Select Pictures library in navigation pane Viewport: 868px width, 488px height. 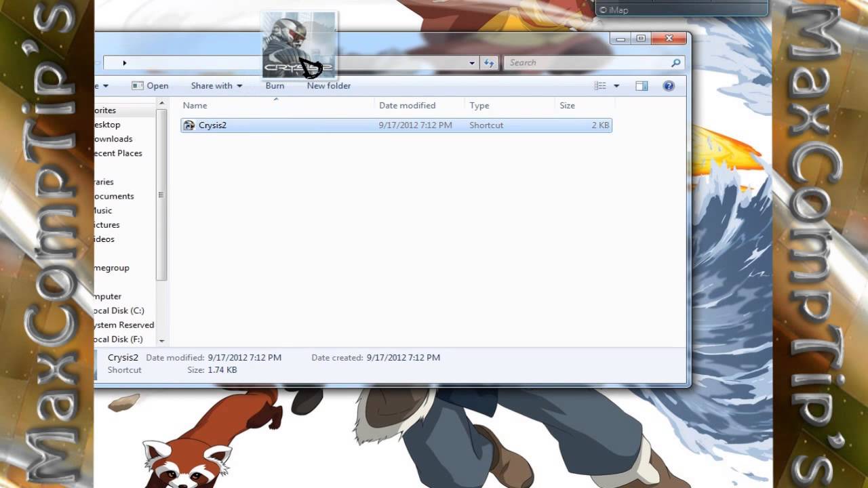[x=107, y=224]
